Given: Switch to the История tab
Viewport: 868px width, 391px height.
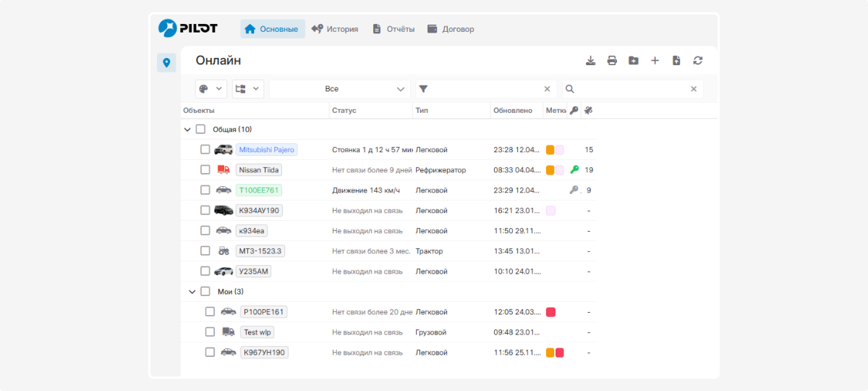Looking at the screenshot, I should point(335,30).
